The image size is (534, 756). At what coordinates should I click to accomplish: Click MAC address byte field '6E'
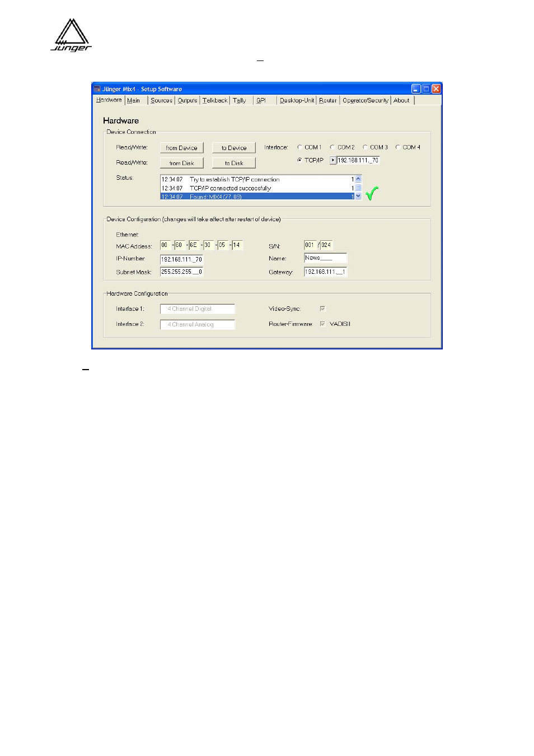[194, 245]
